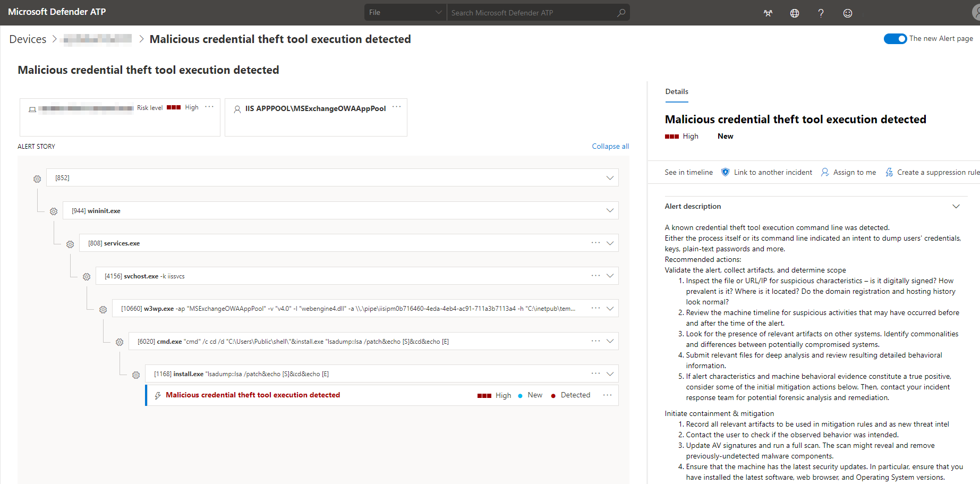Click the search magnifier icon
The image size is (980, 484).
tap(620, 12)
